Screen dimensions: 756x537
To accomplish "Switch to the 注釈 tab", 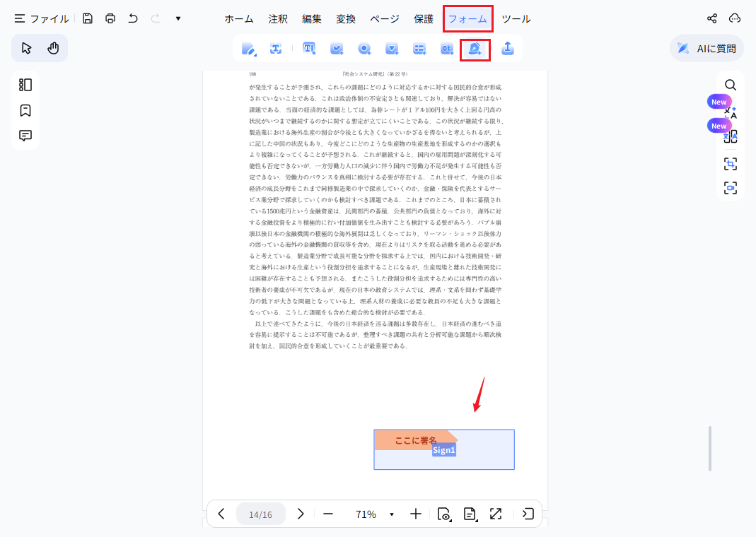I will click(x=278, y=19).
